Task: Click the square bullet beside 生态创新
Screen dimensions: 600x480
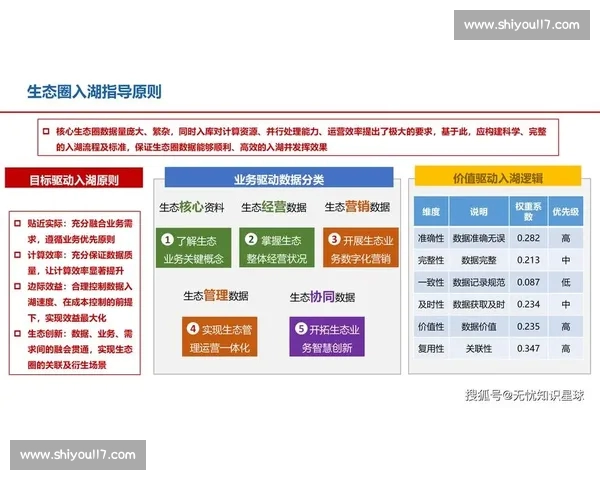Action: point(18,333)
